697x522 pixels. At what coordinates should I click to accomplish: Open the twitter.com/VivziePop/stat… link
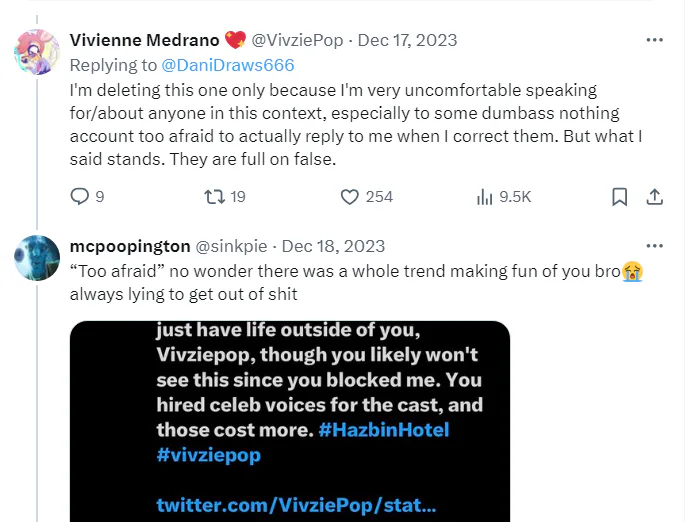coord(296,505)
